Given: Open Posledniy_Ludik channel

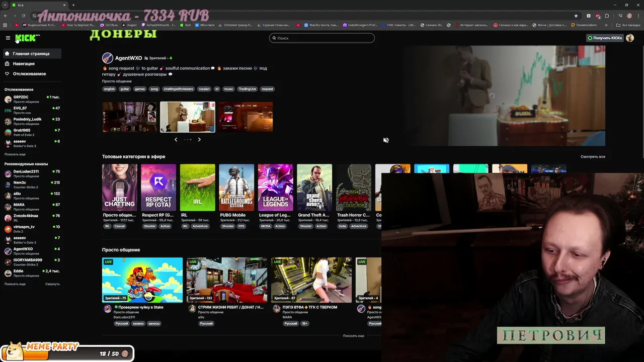Looking at the screenshot, I should (32, 121).
